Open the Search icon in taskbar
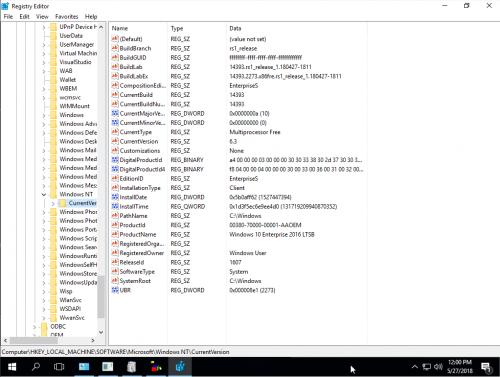The image size is (500, 377). point(36,367)
